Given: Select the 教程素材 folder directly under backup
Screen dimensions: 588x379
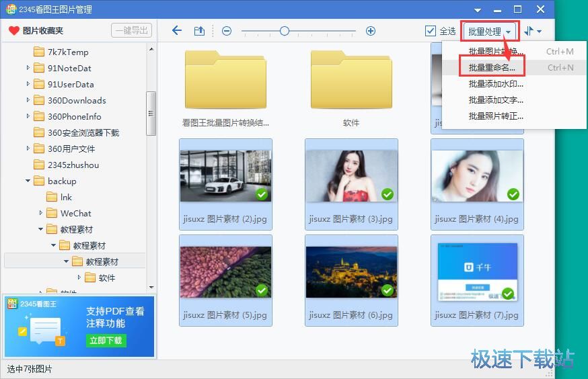Looking at the screenshot, I should click(70, 229).
